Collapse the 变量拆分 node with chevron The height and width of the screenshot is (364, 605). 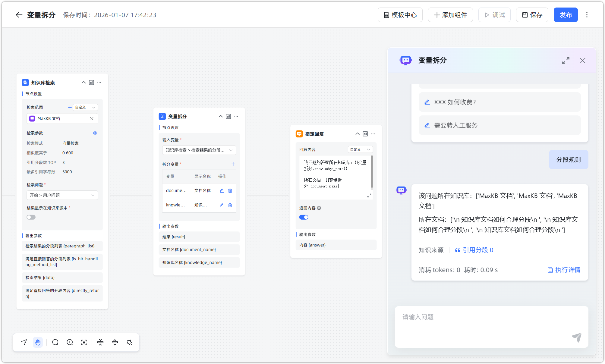220,116
